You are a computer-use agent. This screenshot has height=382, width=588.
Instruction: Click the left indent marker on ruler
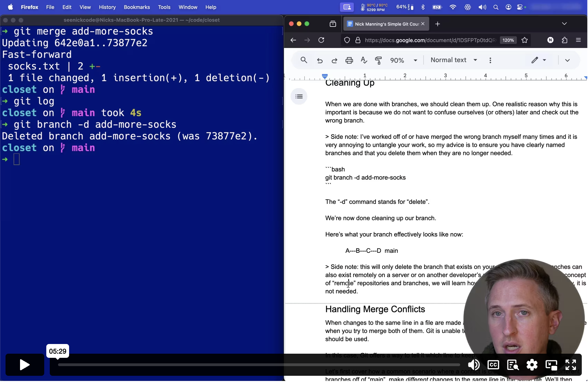click(x=325, y=76)
